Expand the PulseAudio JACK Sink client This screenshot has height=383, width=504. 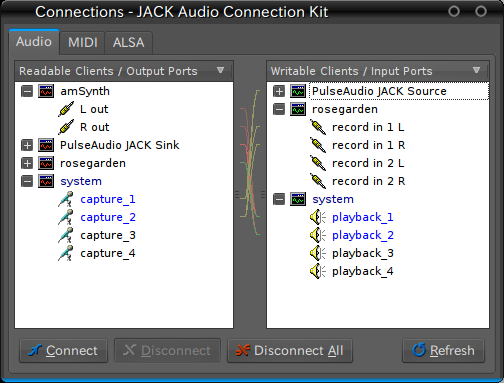27,145
